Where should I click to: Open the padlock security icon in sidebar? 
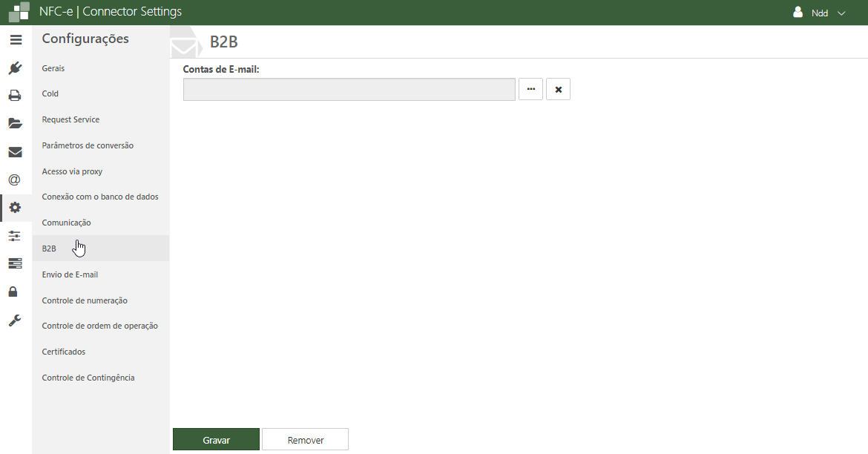click(13, 292)
